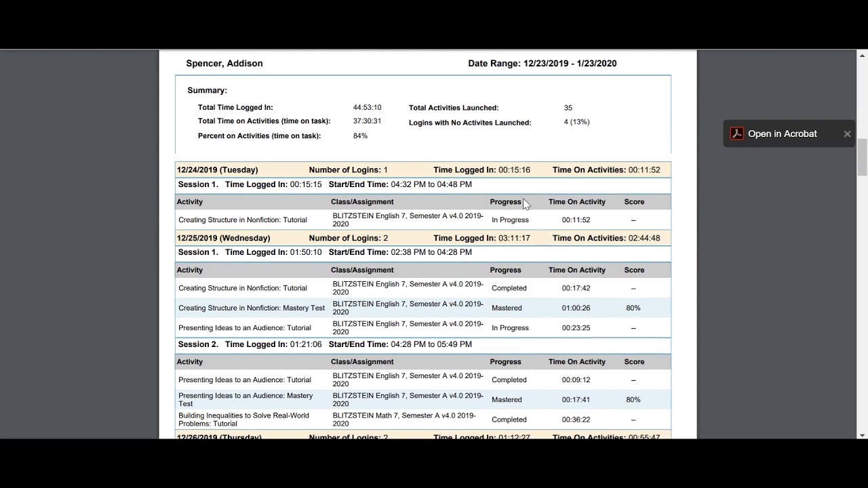Click the time on activity 00:23:25
Screen dimensions: 868x488
pos(576,328)
